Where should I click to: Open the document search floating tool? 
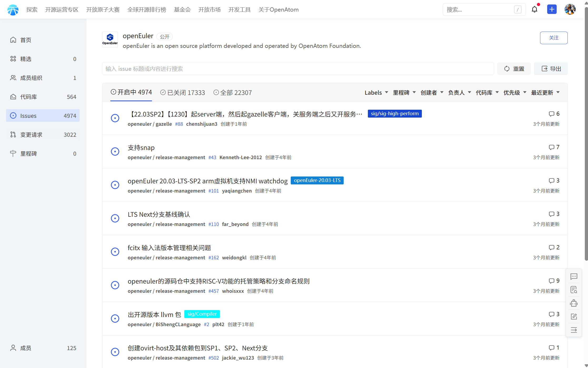574,290
